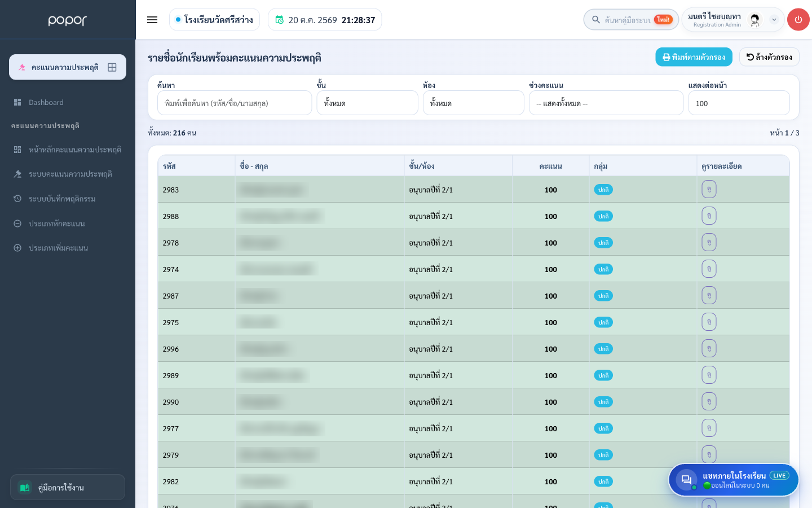Open ประเภทหักคะแนน menu item
The height and width of the screenshot is (508, 812).
68,224
